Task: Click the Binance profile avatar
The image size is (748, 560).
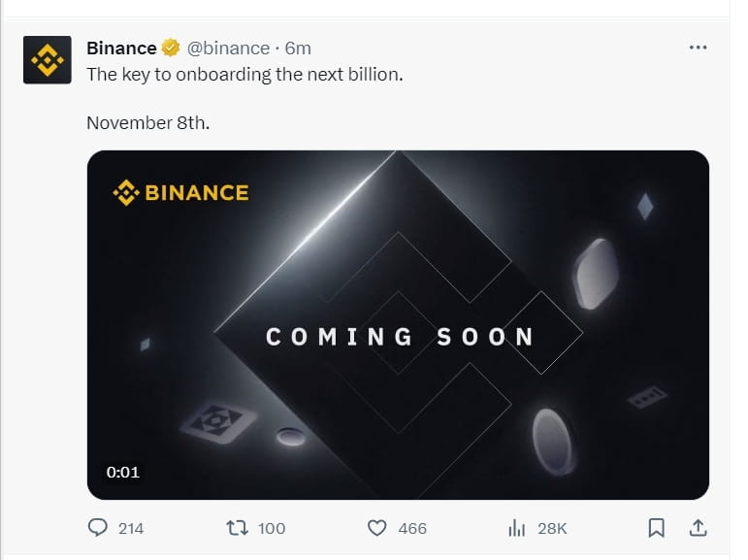Action: (48, 59)
